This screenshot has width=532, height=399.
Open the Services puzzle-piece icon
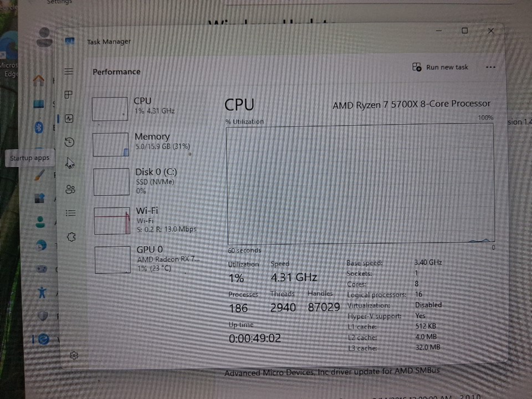(71, 237)
